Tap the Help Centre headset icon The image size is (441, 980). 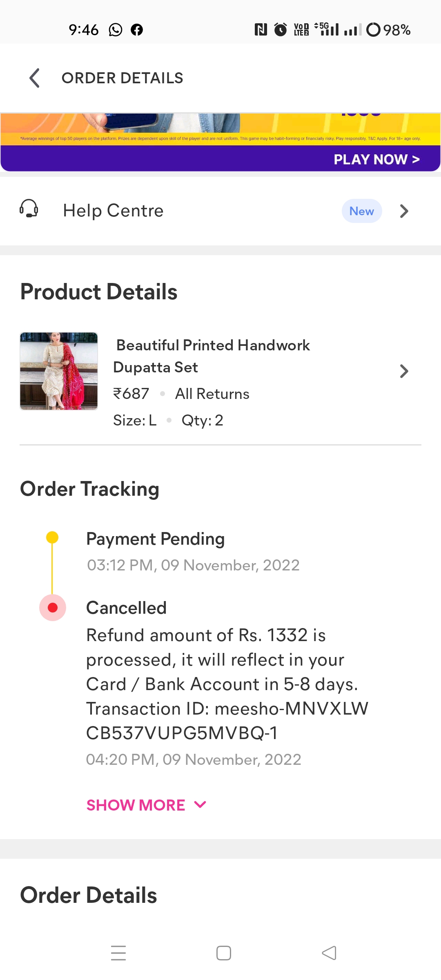click(29, 209)
